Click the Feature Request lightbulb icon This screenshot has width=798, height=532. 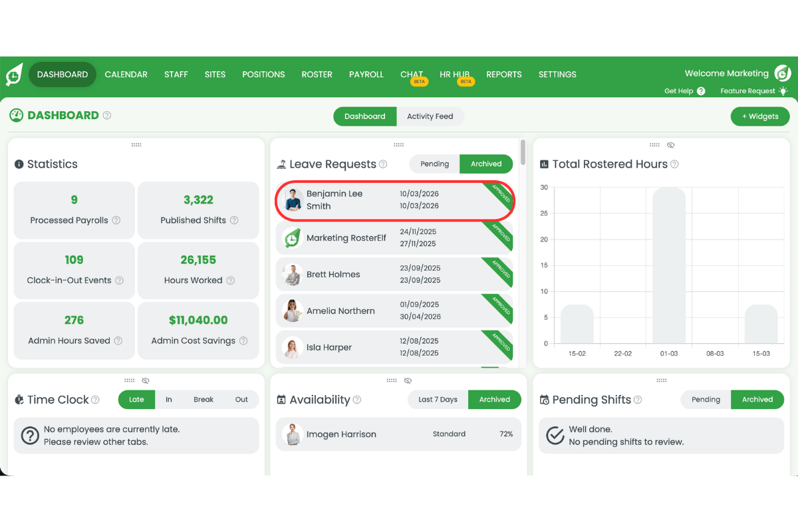[x=783, y=91]
